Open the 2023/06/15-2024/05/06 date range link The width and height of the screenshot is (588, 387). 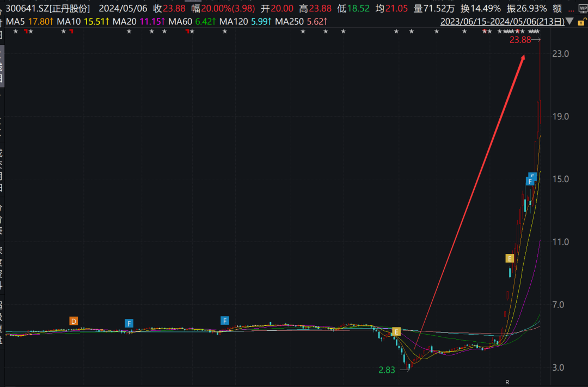tap(502, 21)
